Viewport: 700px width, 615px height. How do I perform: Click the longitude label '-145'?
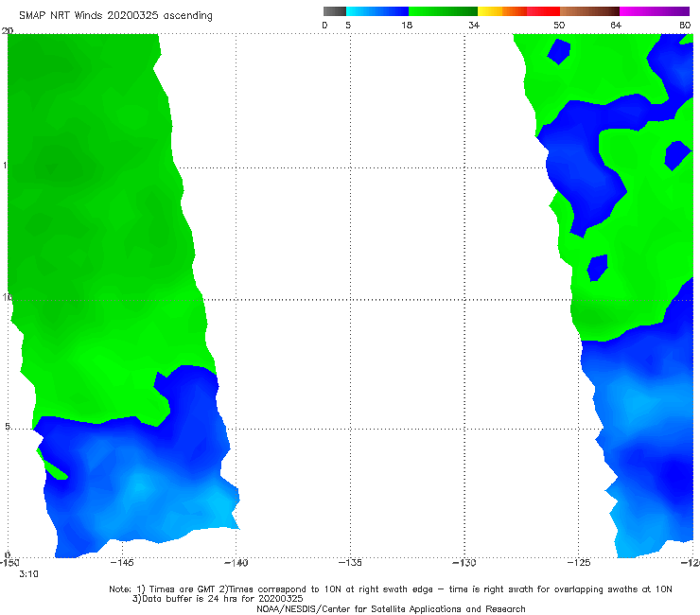point(122,562)
